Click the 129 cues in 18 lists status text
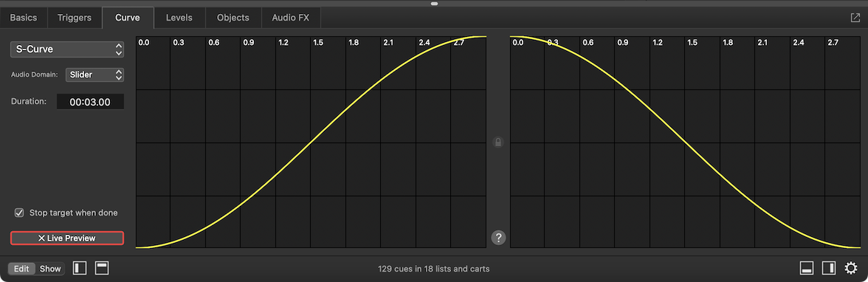 [x=433, y=269]
